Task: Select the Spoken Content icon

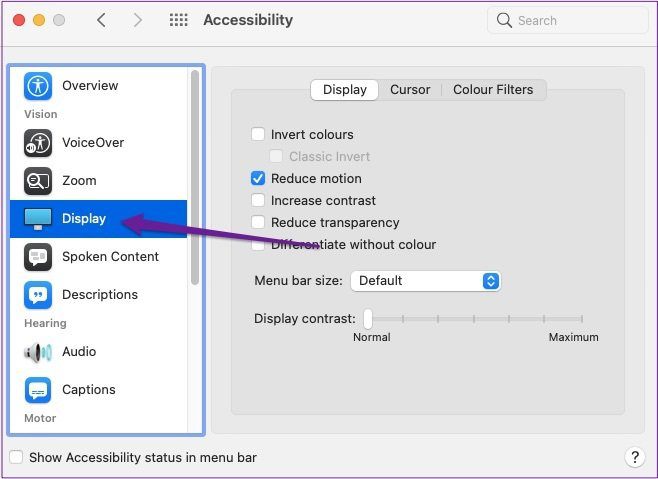Action: click(x=38, y=257)
